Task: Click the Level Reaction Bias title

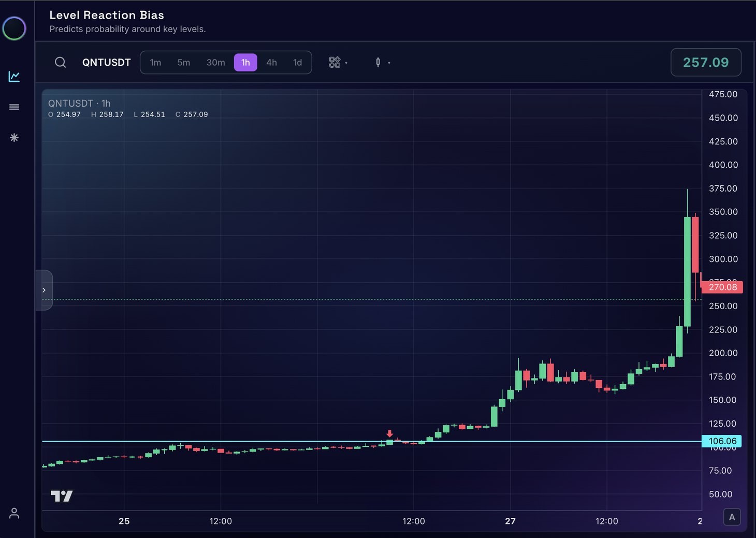Action: coord(107,15)
